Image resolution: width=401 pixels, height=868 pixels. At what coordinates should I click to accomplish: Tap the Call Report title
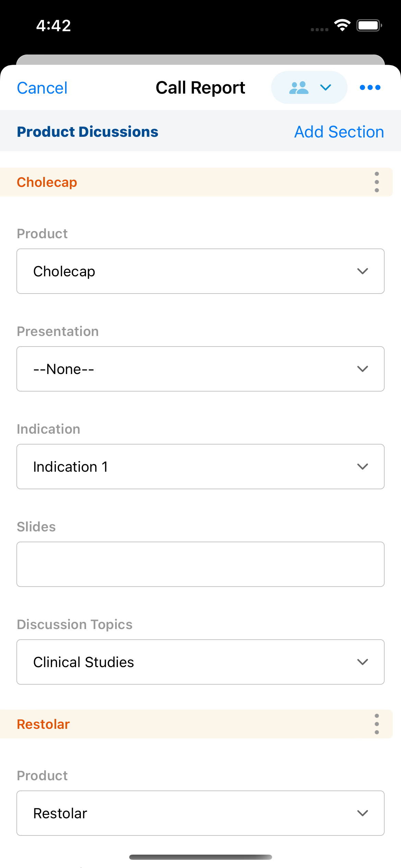pos(200,88)
